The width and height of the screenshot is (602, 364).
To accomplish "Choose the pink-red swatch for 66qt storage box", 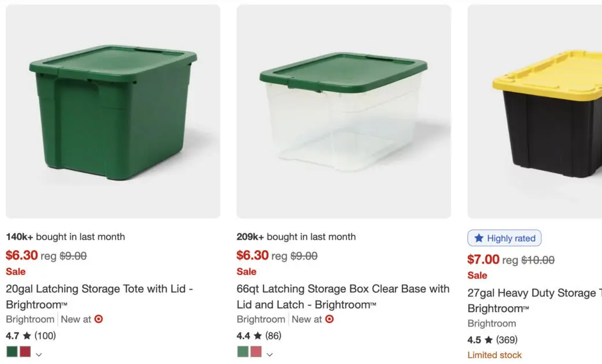I will (256, 352).
